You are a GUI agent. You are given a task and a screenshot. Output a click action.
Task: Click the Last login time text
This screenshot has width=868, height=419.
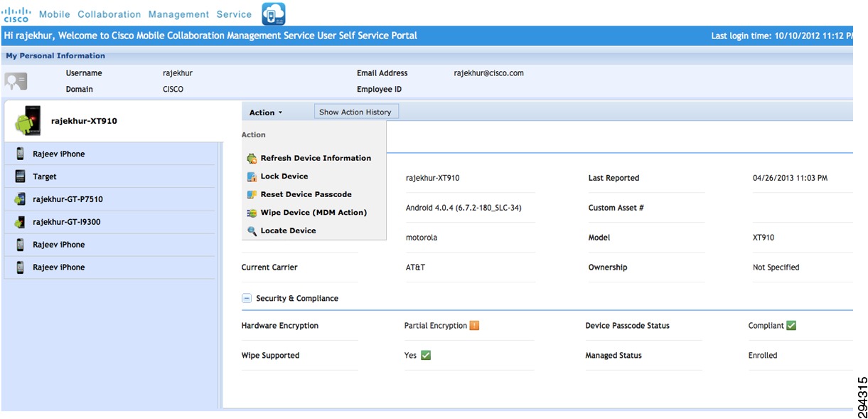782,36
